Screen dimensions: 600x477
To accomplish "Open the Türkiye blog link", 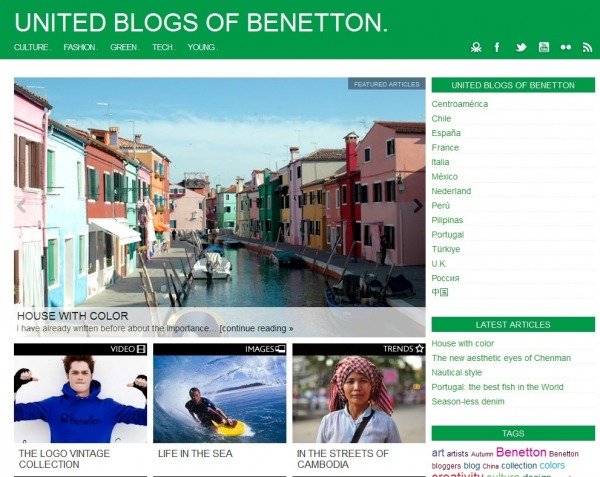I will (x=446, y=249).
